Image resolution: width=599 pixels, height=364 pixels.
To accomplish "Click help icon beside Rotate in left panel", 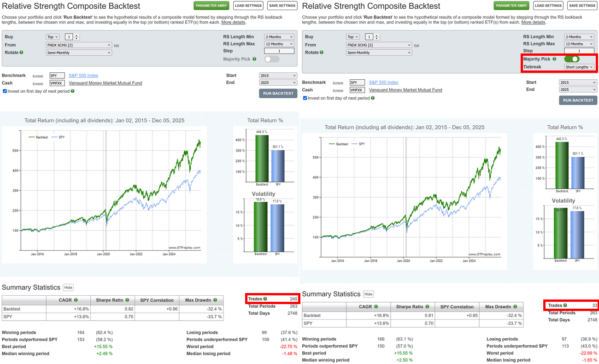I will coord(22,53).
